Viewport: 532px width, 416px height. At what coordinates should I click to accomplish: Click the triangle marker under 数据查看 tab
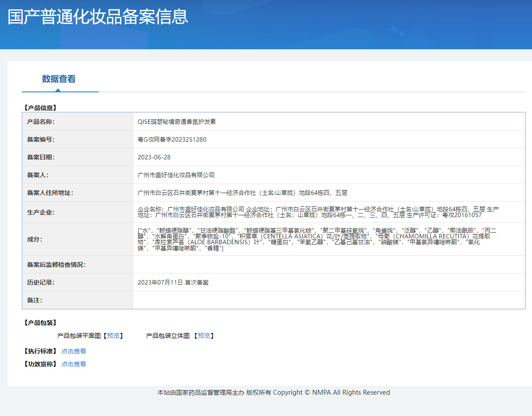pos(58,90)
